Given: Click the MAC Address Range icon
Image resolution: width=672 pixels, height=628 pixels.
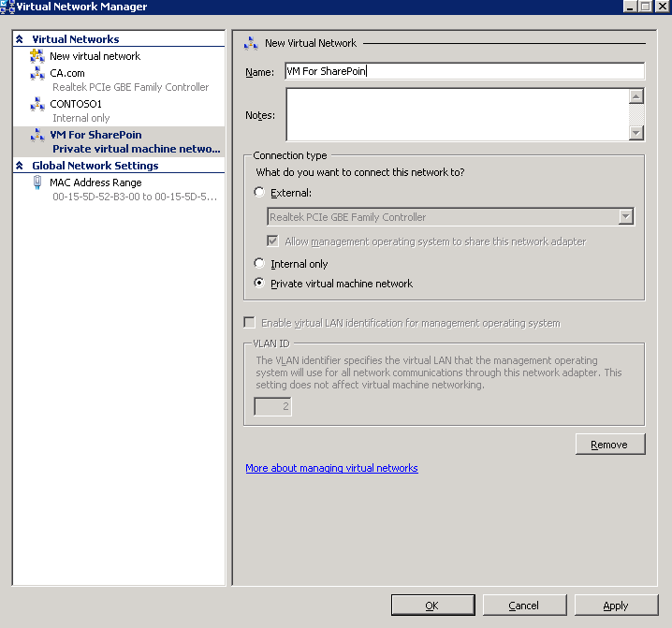Looking at the screenshot, I should click(x=37, y=183).
